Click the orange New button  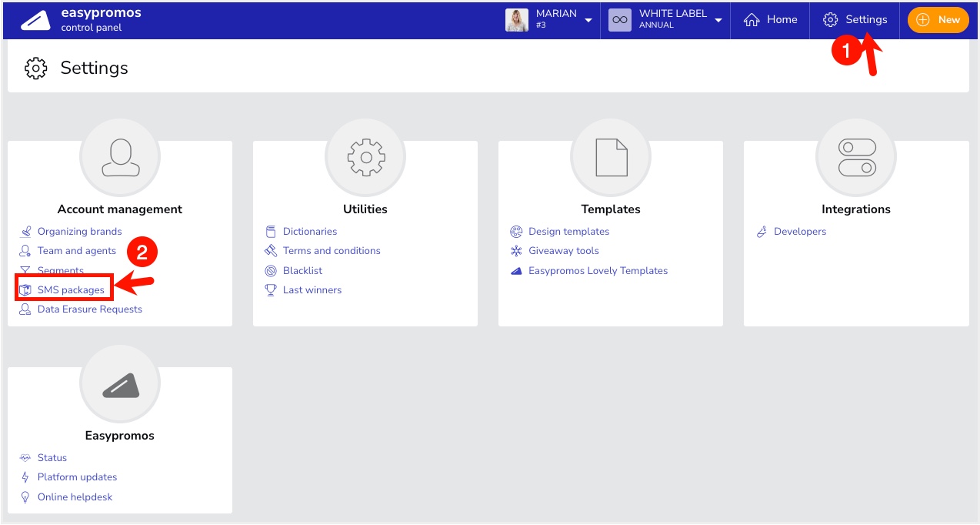coord(938,20)
